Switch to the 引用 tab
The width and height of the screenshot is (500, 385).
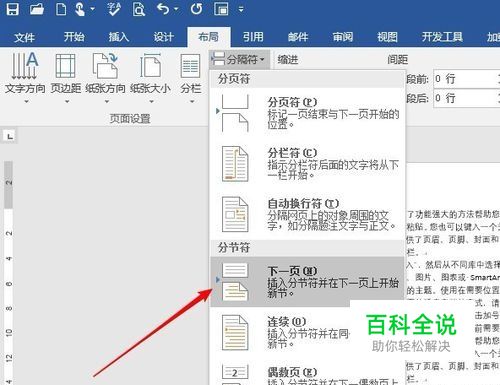[x=253, y=37]
